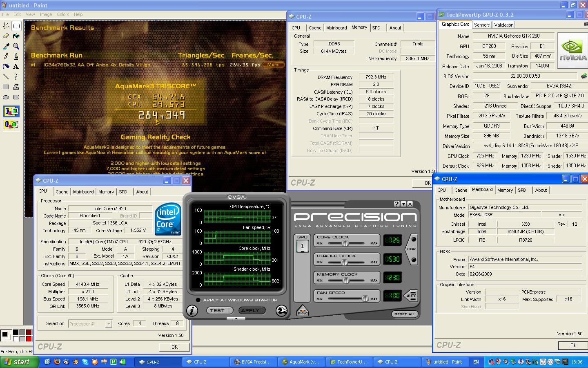The width and height of the screenshot is (588, 368).
Task: Open the Windows Start menu
Action: click(x=20, y=362)
